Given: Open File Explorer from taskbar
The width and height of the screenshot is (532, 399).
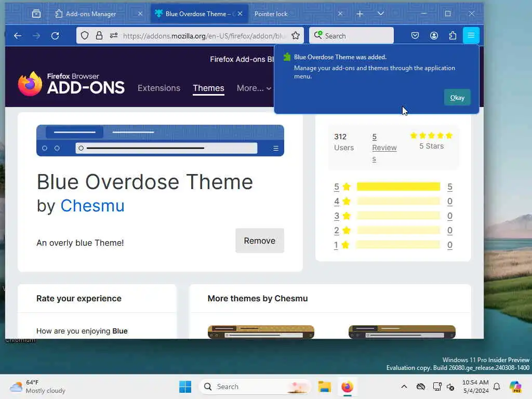Looking at the screenshot, I should click(x=324, y=387).
